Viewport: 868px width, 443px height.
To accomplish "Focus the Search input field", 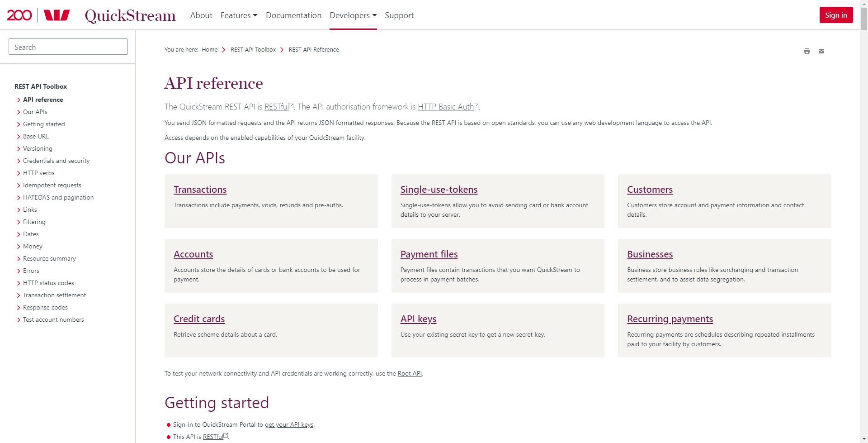I will tap(68, 47).
